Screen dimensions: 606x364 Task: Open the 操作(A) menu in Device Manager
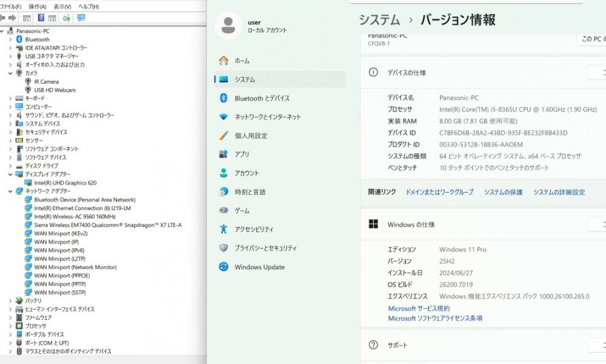37,7
